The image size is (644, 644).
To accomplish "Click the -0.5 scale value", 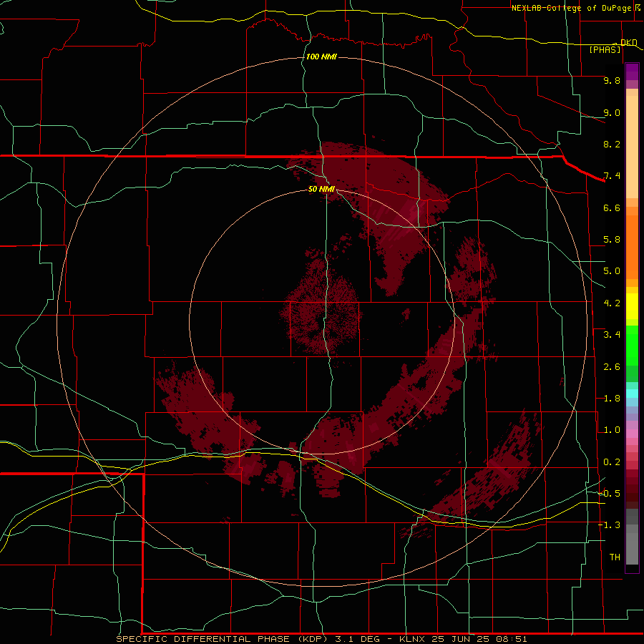I will [x=609, y=494].
